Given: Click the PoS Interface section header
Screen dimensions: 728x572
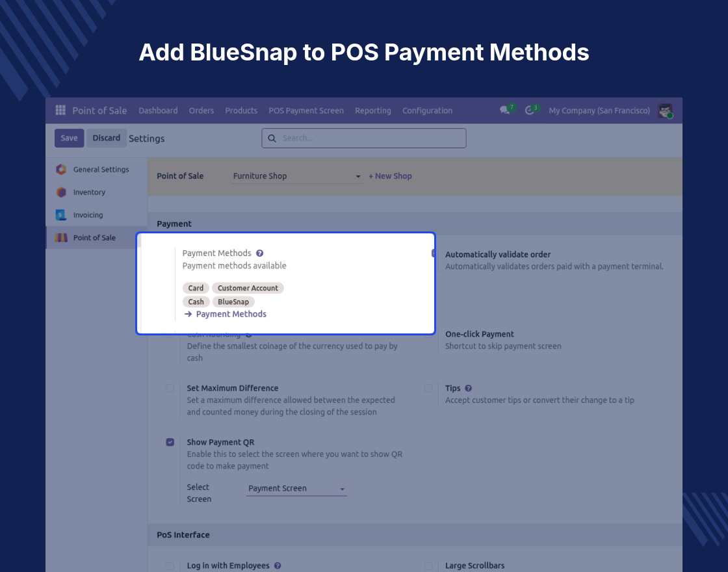Looking at the screenshot, I should click(415, 535).
